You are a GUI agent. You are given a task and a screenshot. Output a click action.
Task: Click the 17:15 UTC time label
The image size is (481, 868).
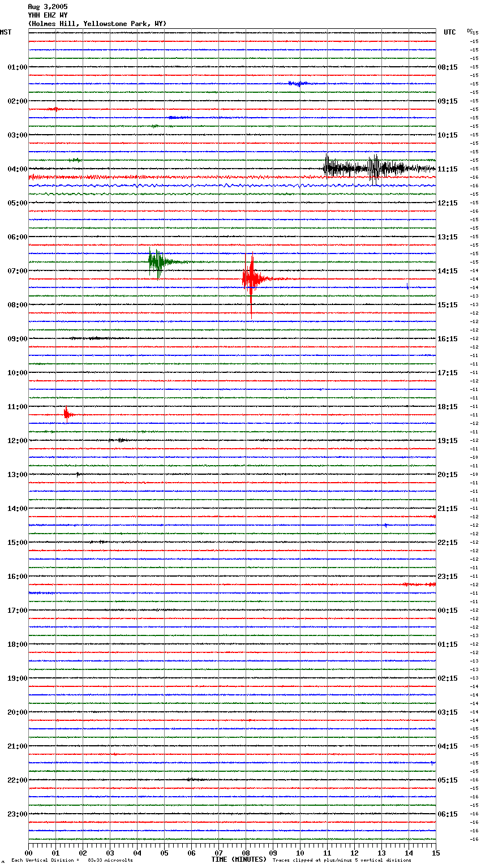(x=448, y=373)
